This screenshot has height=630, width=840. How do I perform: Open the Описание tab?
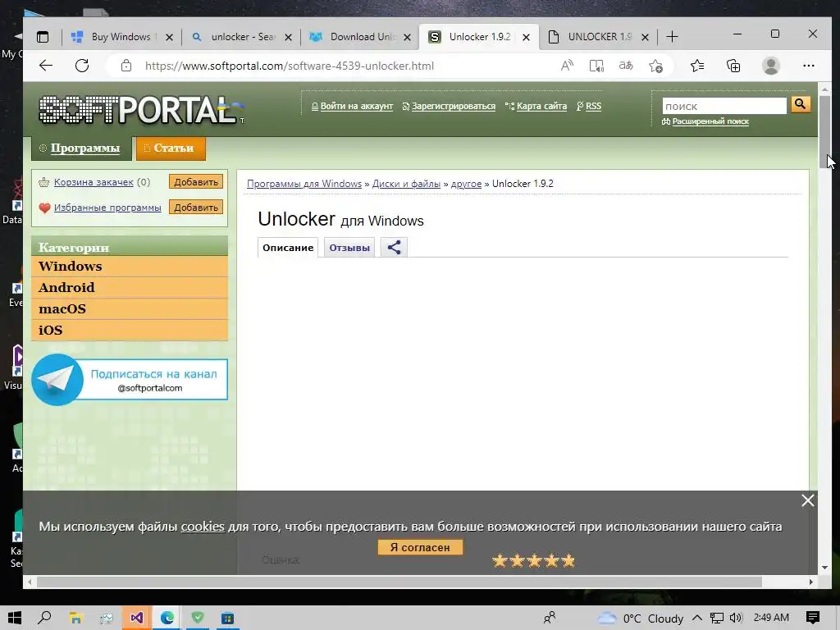288,248
